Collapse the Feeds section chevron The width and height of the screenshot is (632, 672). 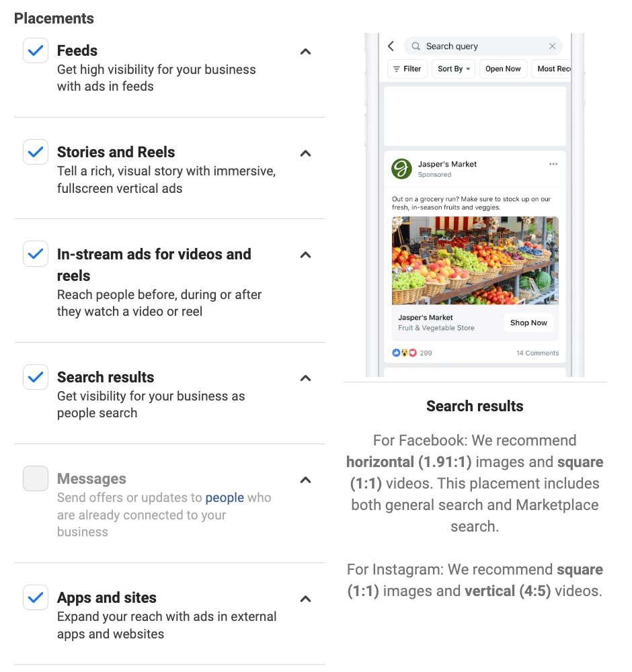305,52
